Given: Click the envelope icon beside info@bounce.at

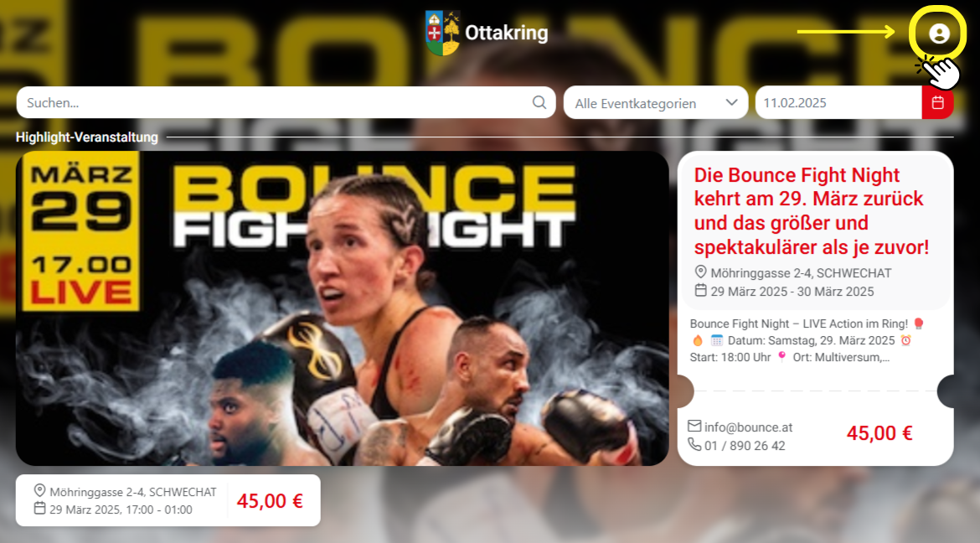Looking at the screenshot, I should coord(694,426).
